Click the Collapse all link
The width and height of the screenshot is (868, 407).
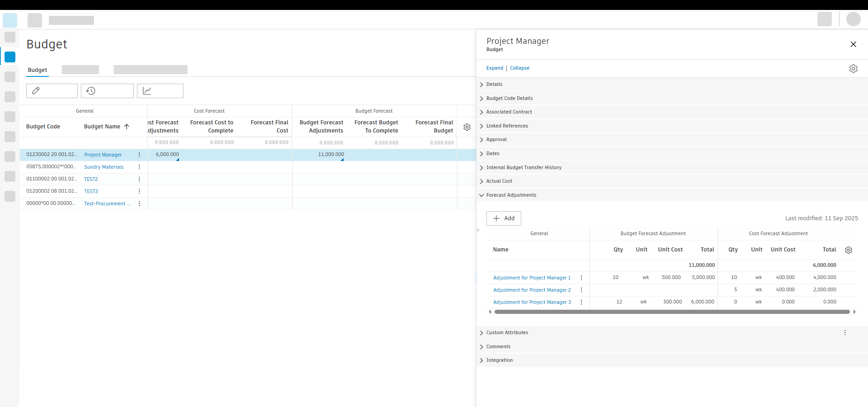click(519, 68)
